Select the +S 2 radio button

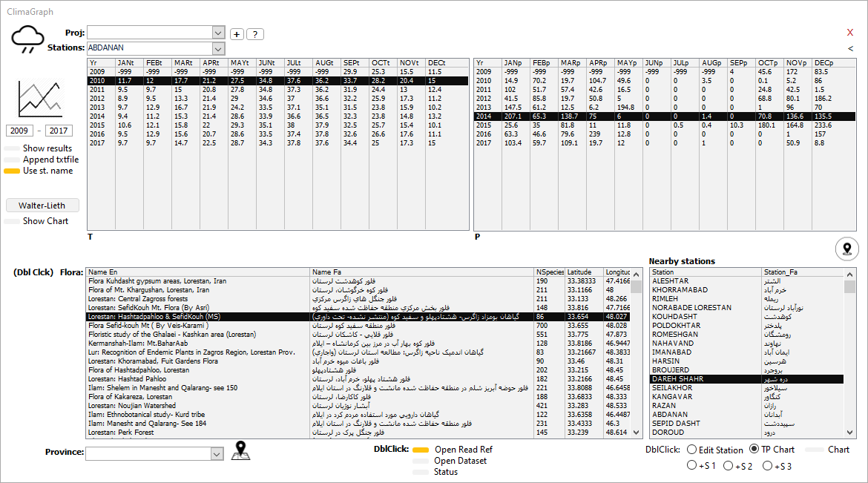(729, 465)
